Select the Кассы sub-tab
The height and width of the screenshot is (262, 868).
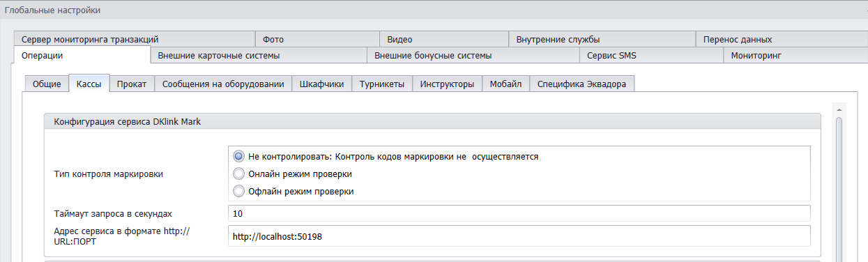(x=89, y=84)
